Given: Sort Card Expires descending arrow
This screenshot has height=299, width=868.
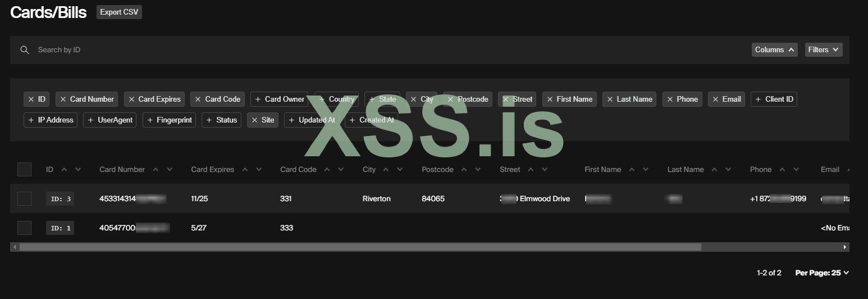Looking at the screenshot, I should tap(259, 169).
